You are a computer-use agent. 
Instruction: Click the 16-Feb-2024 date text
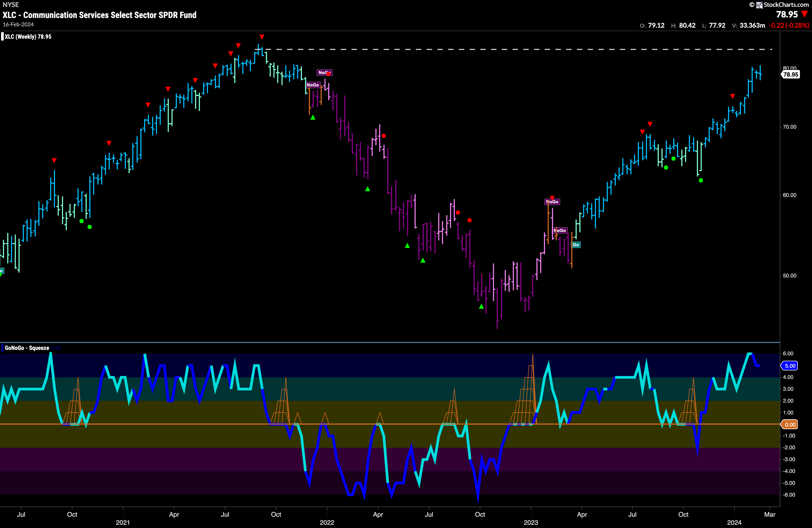pos(18,25)
